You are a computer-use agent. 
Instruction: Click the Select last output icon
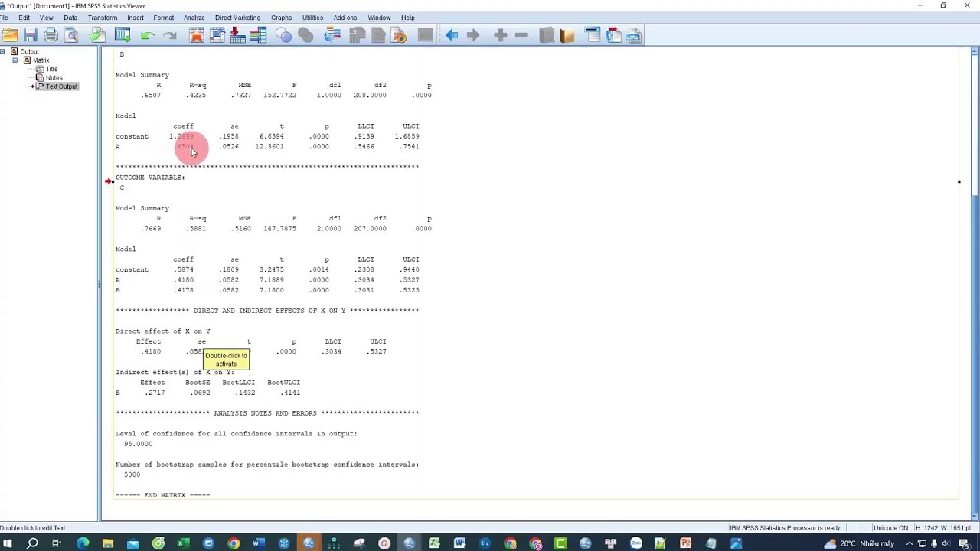(x=332, y=35)
